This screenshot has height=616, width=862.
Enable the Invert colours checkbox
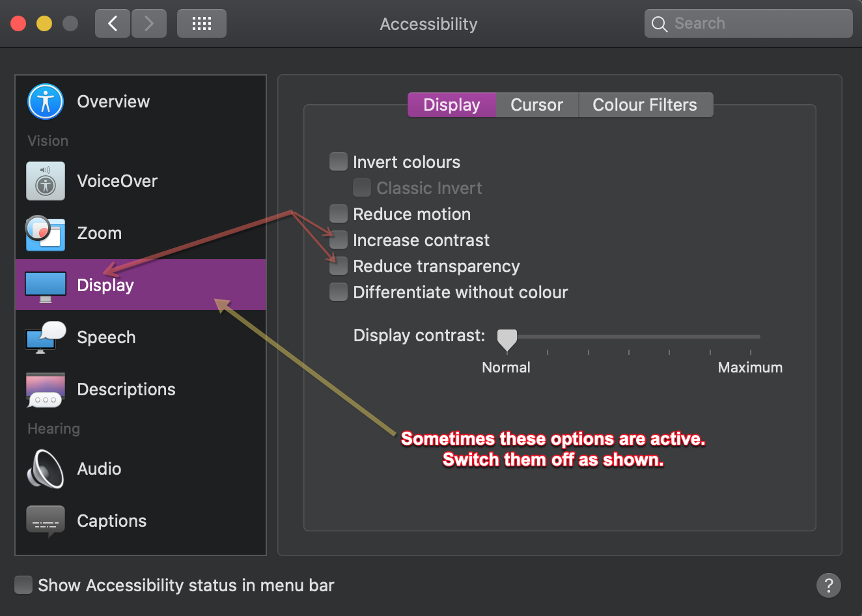click(339, 161)
